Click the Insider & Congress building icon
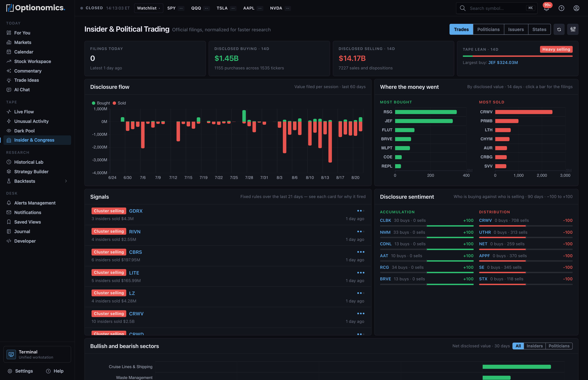 [9, 140]
